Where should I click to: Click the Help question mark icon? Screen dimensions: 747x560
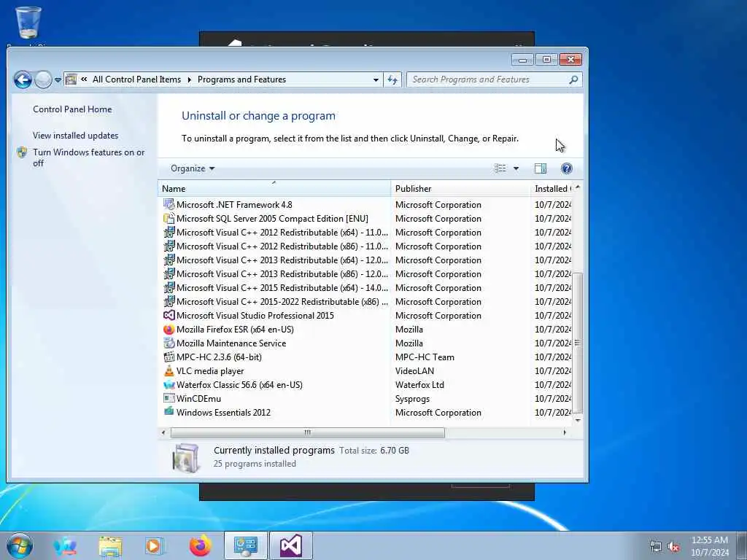tap(566, 168)
